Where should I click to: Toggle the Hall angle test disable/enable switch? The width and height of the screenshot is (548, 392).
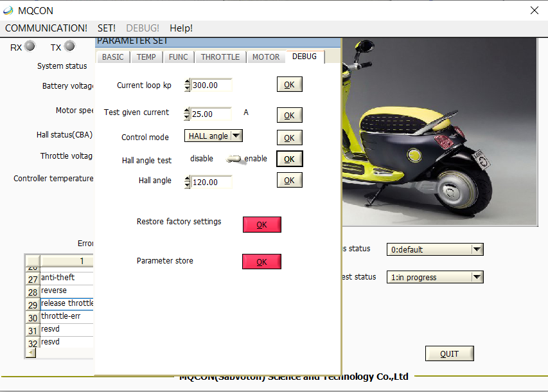234,159
